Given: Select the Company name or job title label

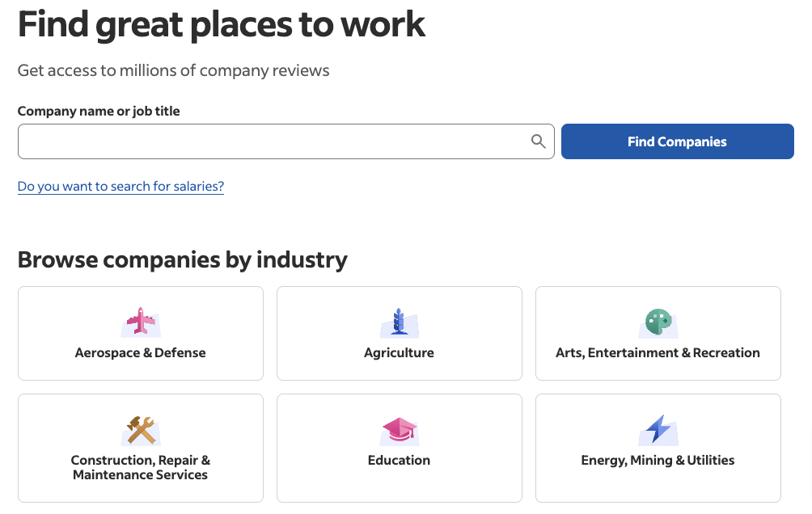Looking at the screenshot, I should (x=99, y=111).
